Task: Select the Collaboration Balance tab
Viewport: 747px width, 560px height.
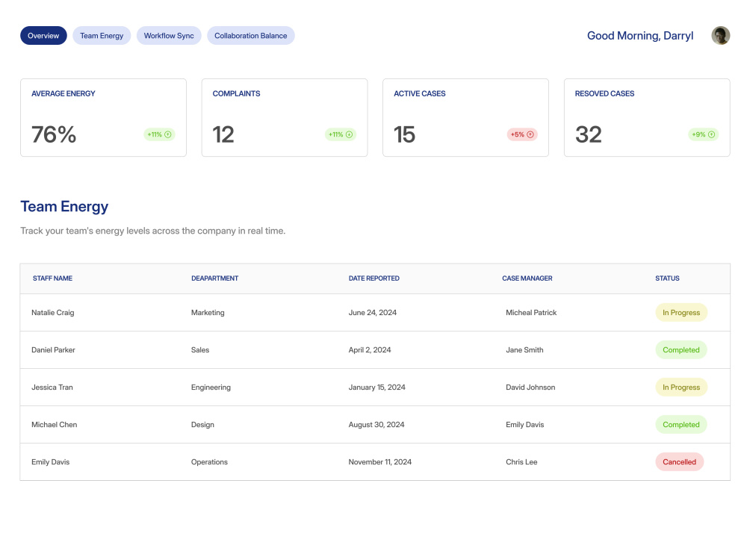Action: 250,36
